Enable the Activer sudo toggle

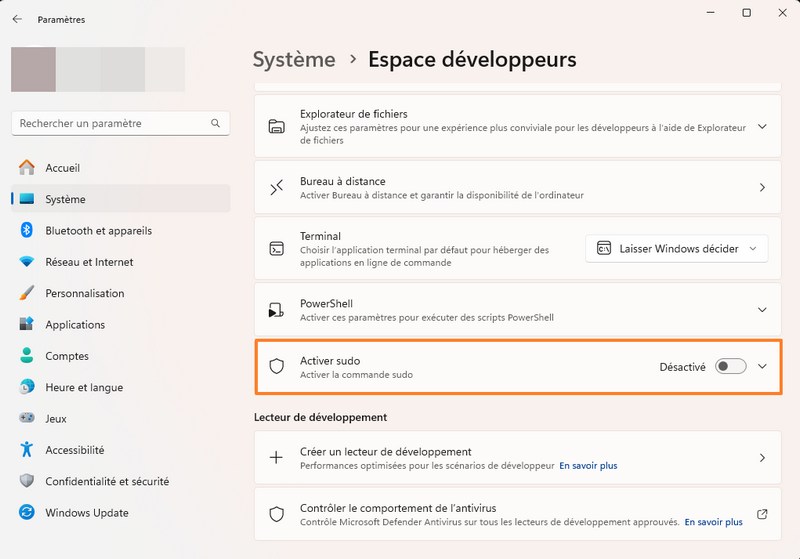coord(730,367)
